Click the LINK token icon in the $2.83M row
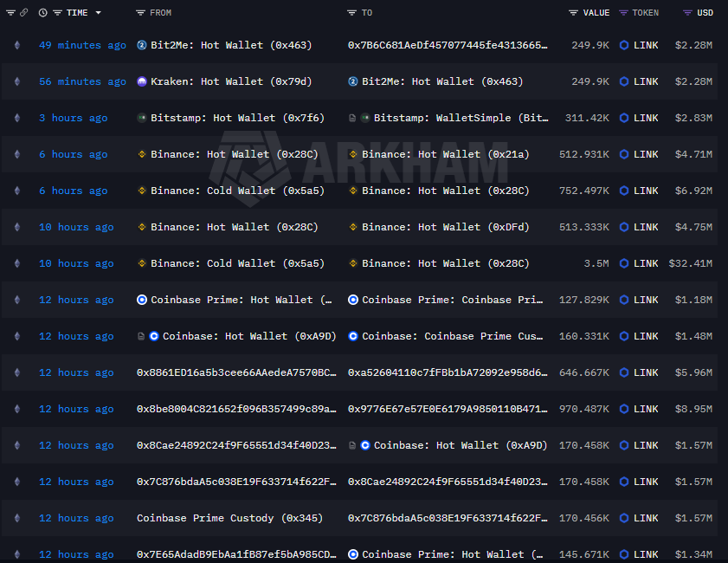 click(x=624, y=118)
